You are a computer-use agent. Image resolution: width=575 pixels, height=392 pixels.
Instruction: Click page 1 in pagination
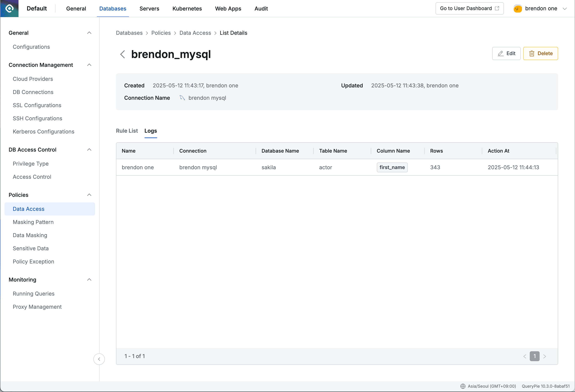pyautogui.click(x=535, y=356)
